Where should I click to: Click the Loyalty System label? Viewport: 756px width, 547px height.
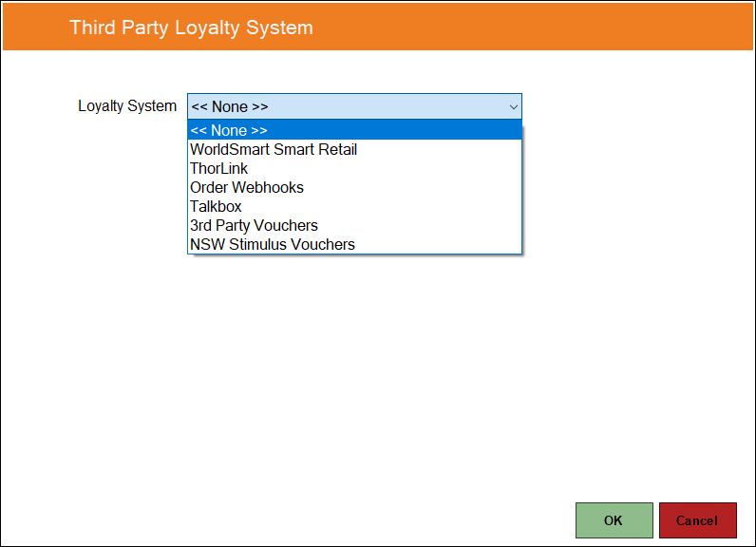pyautogui.click(x=127, y=106)
